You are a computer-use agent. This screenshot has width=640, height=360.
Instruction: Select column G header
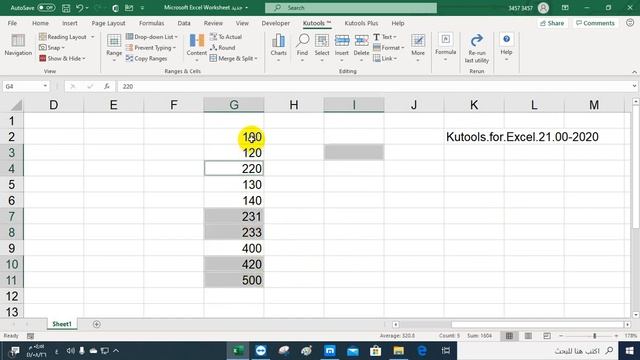tap(234, 105)
